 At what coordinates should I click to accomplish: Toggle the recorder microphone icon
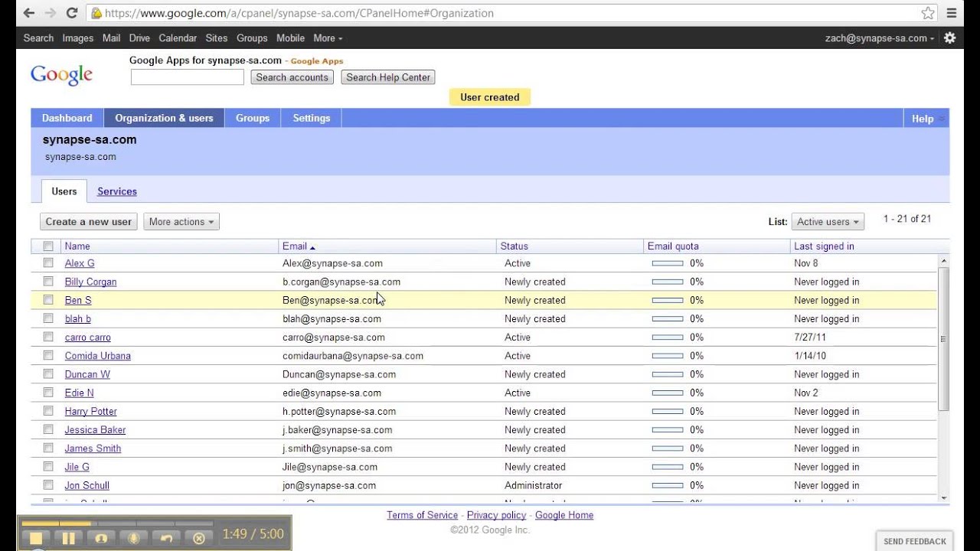pos(133,538)
